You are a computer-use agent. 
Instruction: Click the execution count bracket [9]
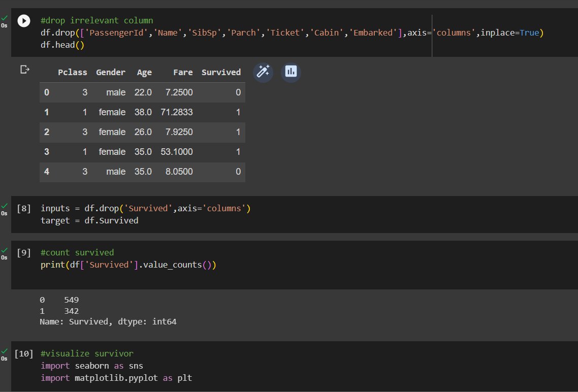coord(23,252)
